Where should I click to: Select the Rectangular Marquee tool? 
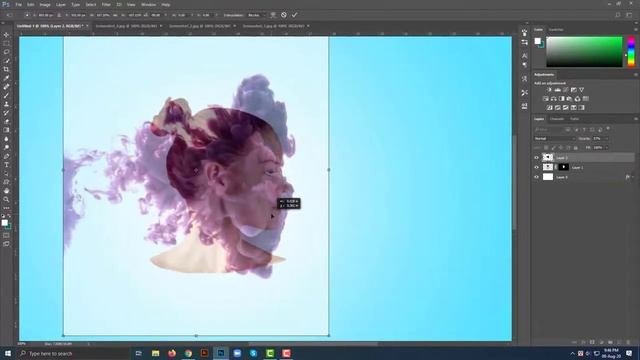pos(6,43)
